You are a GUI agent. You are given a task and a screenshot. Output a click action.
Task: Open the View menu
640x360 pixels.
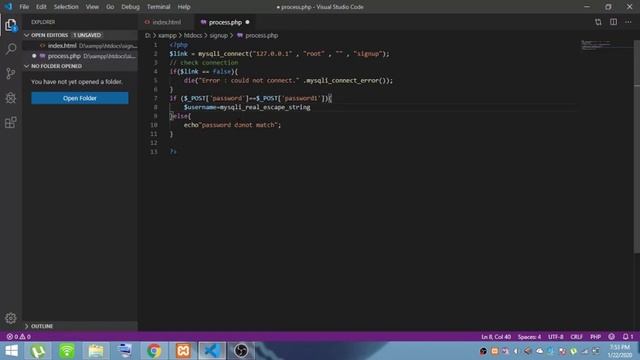coord(92,7)
